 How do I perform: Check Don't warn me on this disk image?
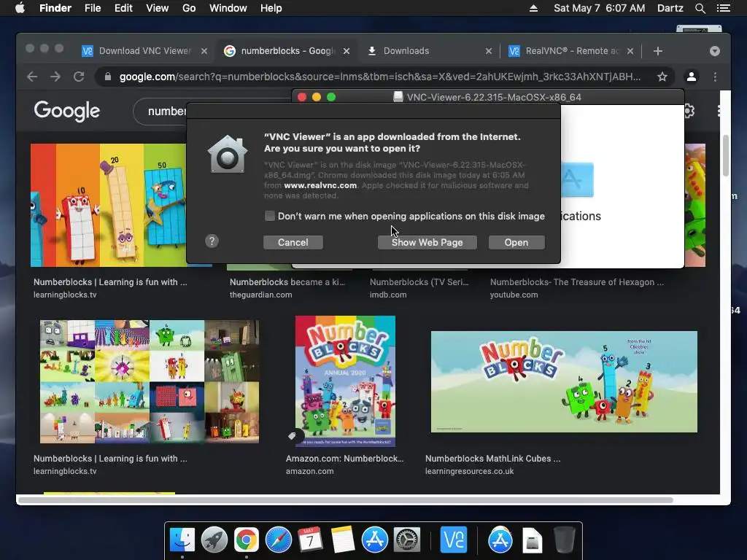pos(270,216)
